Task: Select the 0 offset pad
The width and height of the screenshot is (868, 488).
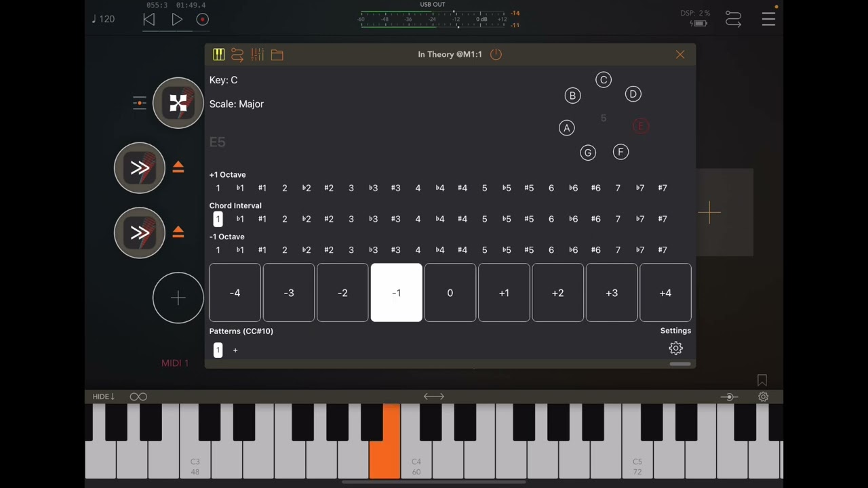Action: point(450,293)
